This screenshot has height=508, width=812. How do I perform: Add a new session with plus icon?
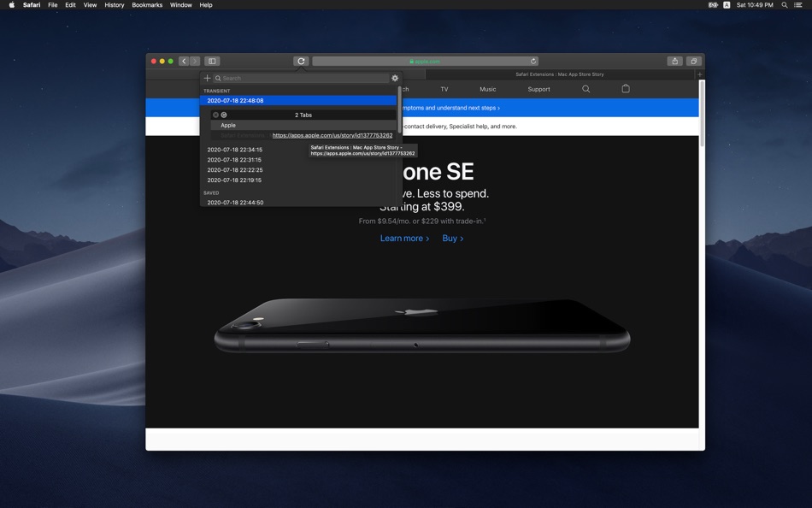point(207,78)
